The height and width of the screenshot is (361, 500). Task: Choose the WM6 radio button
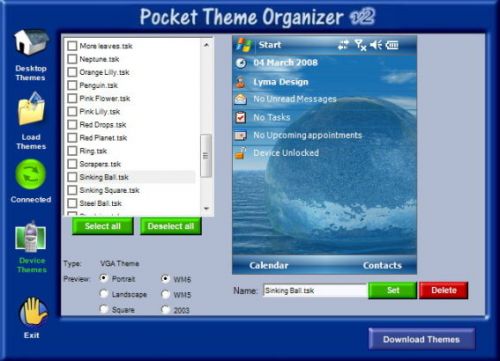166,279
